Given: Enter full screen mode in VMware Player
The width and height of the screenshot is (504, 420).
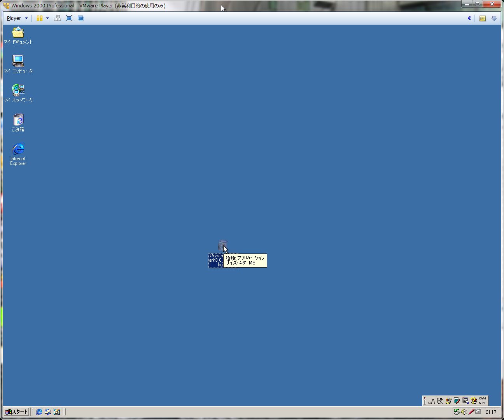Looking at the screenshot, I should (x=69, y=18).
